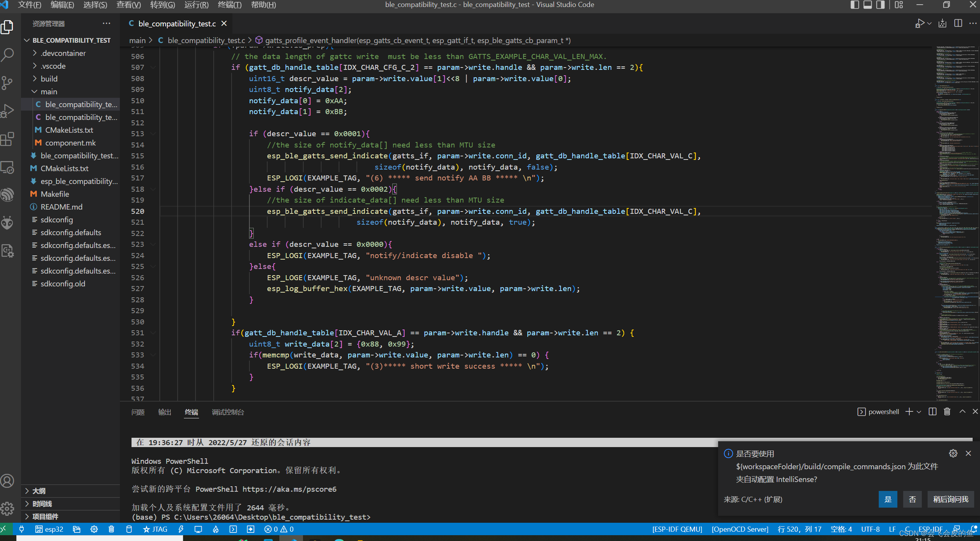Click the errors and warnings count in status bar

click(x=279, y=529)
